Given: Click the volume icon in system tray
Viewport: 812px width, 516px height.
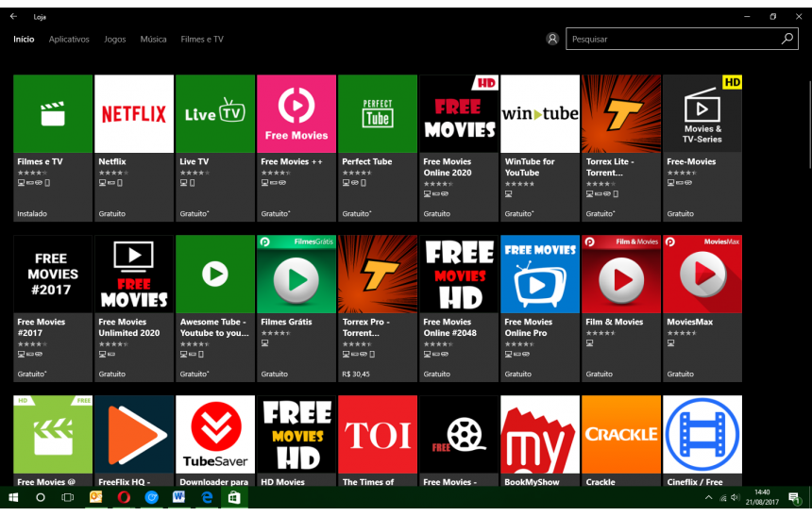Looking at the screenshot, I should pos(736,497).
